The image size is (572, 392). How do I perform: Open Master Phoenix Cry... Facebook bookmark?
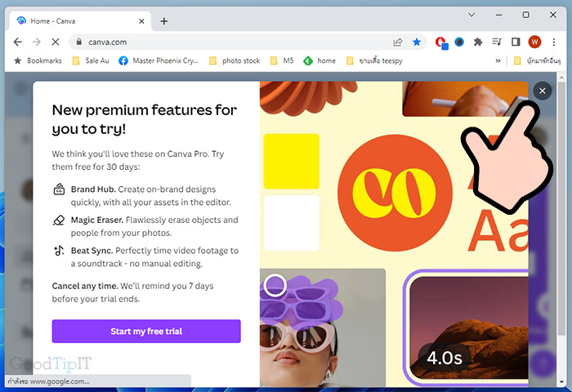point(159,60)
